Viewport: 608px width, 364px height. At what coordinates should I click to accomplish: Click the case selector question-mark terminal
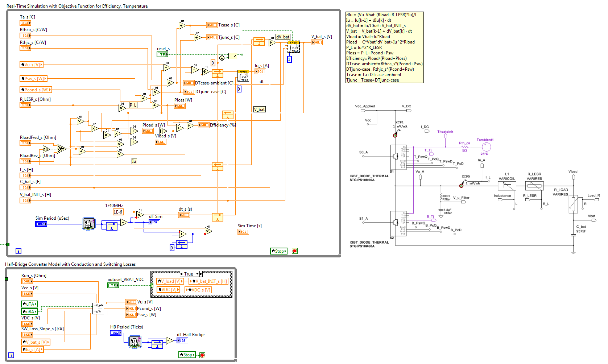(152, 286)
